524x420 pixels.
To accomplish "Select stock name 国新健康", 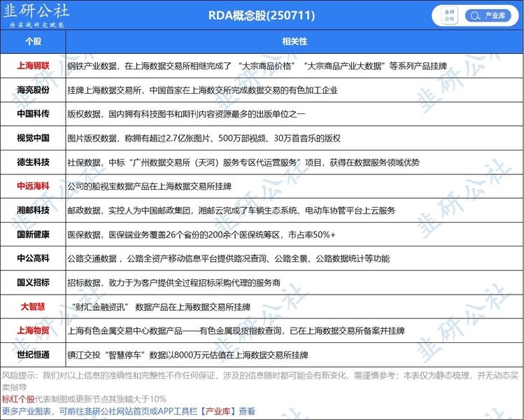I will pyautogui.click(x=33, y=234).
